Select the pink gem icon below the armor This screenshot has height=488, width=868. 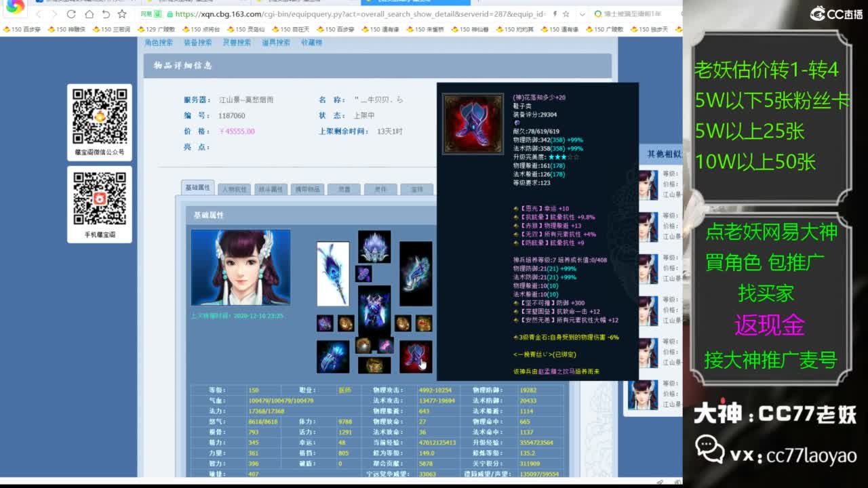tap(386, 346)
